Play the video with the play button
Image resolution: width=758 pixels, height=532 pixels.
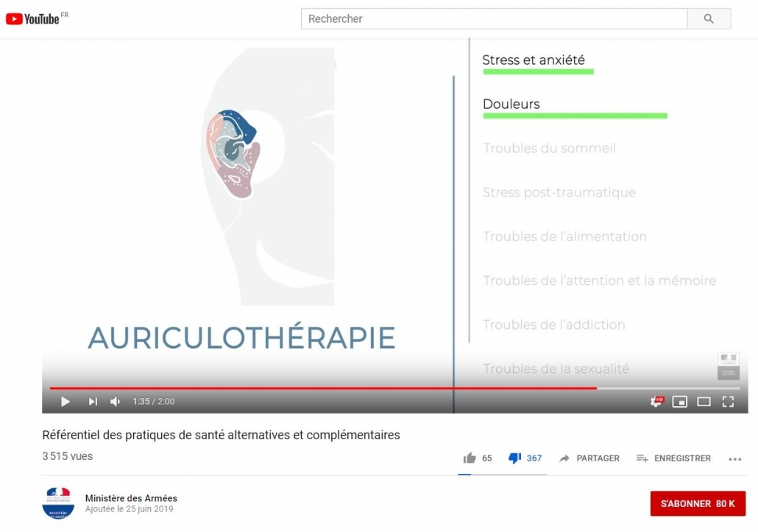pos(65,402)
